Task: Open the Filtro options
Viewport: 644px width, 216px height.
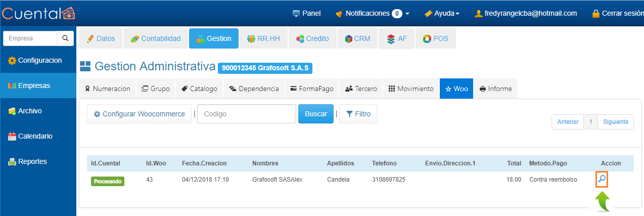Action: pyautogui.click(x=358, y=114)
